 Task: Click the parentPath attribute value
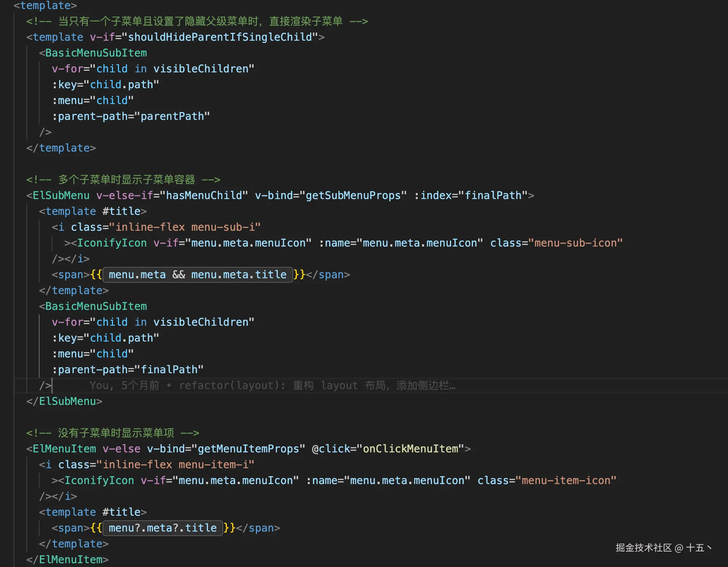click(x=172, y=116)
